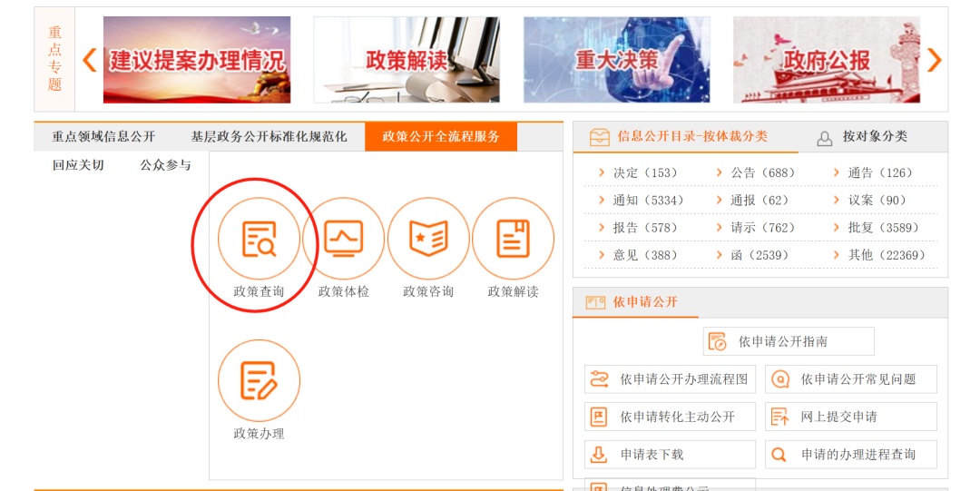Expand the 请示（762）arrow
The width and height of the screenshot is (980, 491).
719,228
